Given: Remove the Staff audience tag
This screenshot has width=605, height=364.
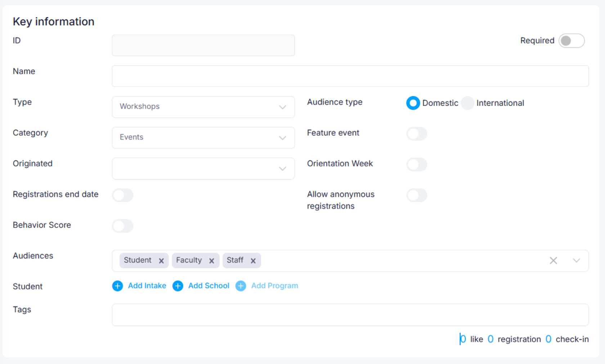Looking at the screenshot, I should click(x=253, y=261).
